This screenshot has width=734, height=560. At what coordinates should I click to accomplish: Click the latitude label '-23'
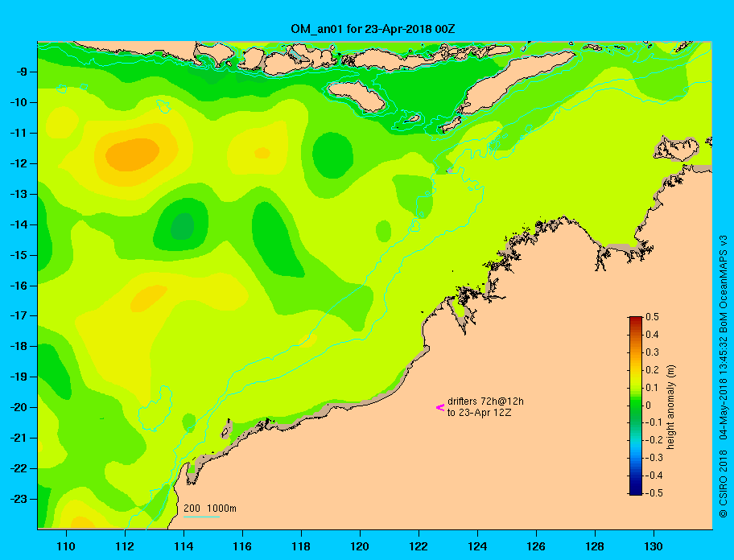[19, 499]
